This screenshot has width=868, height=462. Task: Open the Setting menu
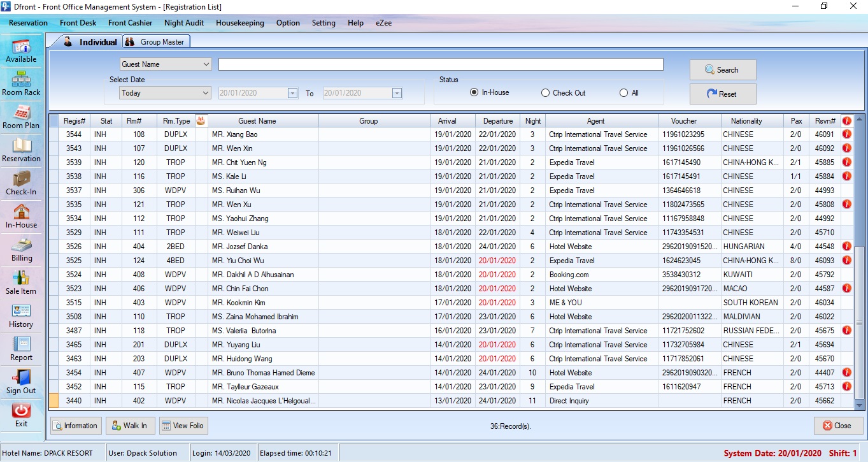[324, 23]
